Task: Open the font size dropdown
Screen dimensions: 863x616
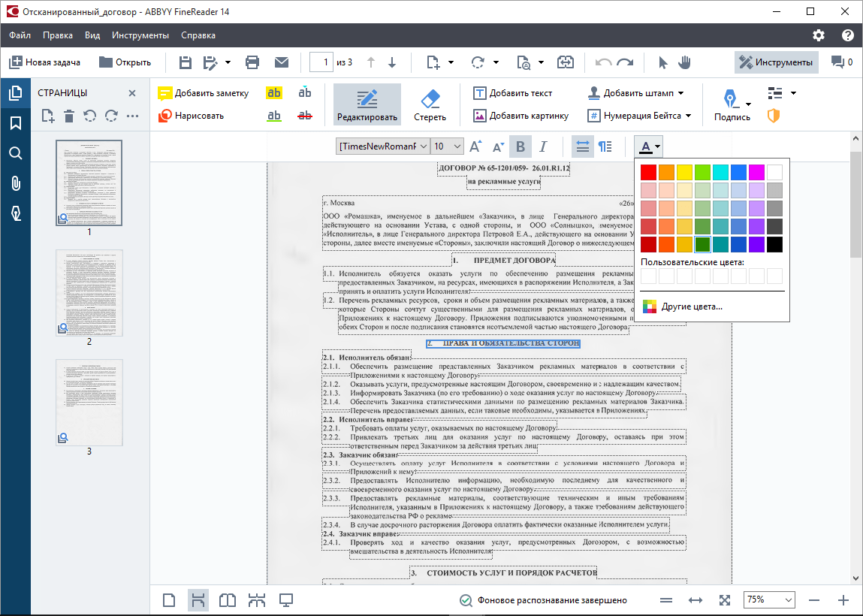Action: pyautogui.click(x=457, y=146)
